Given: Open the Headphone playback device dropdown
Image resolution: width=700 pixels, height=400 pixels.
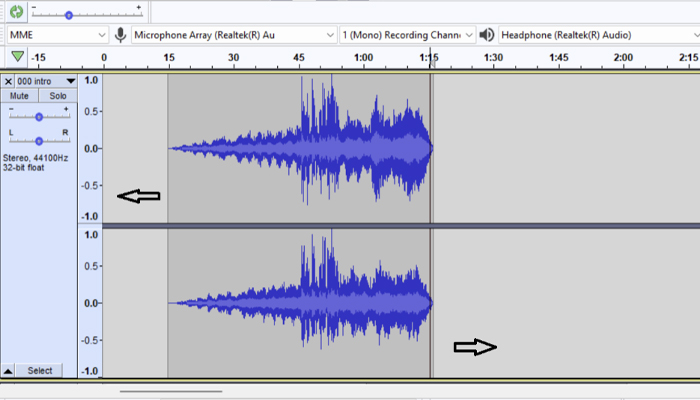Looking at the screenshot, I should [599, 35].
